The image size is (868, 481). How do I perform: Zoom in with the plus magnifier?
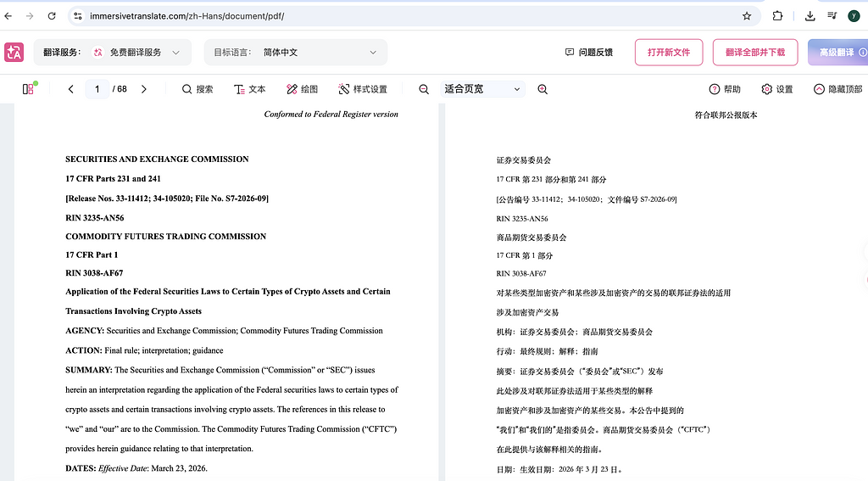(542, 89)
